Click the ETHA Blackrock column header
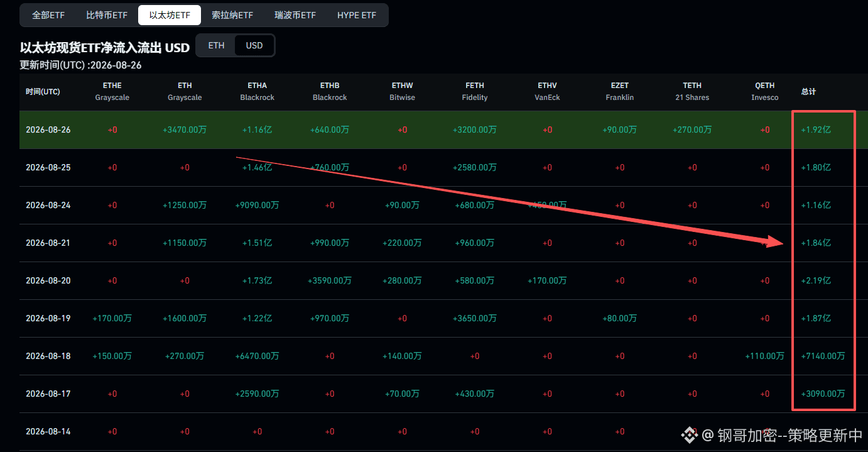 257,92
